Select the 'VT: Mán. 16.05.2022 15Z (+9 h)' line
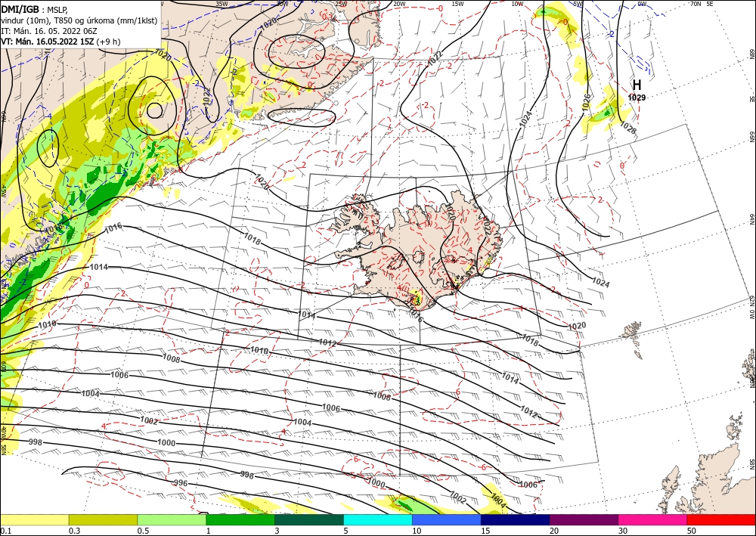 click(60, 42)
